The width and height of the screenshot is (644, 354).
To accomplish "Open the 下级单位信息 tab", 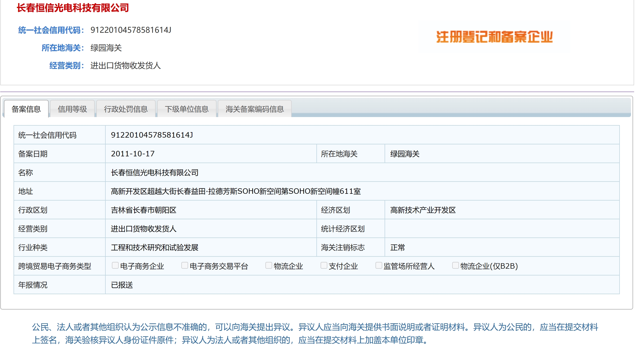I will tap(187, 109).
